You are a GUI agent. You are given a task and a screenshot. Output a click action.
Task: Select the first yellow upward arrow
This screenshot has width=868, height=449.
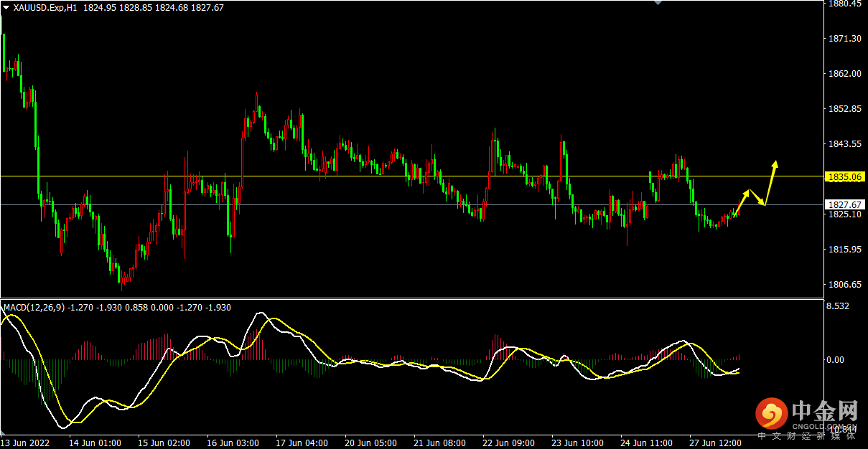point(743,200)
